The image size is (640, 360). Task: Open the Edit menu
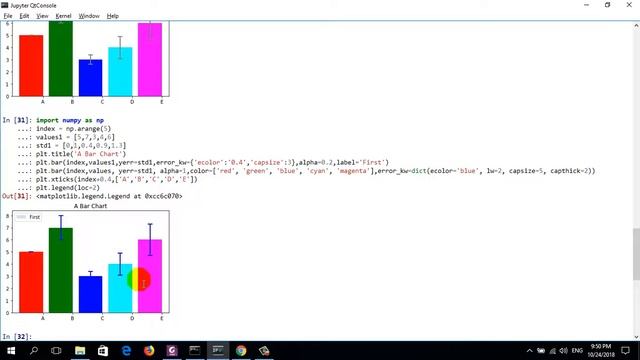(24, 16)
